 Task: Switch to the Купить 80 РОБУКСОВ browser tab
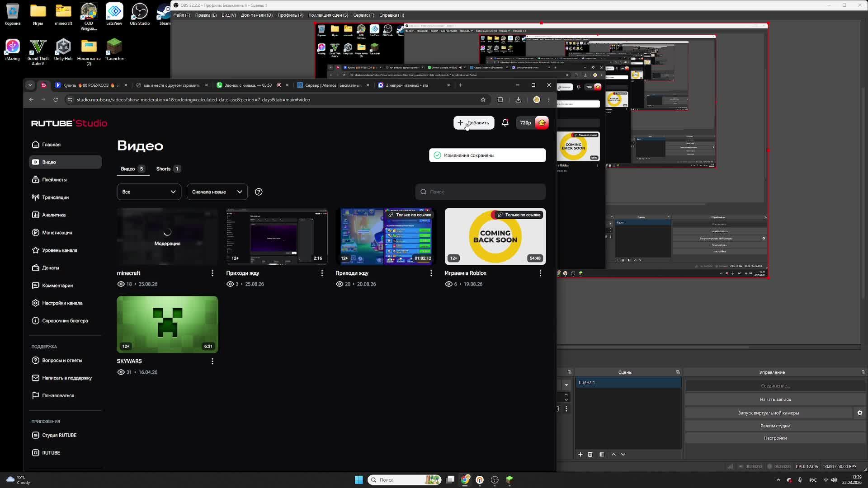coord(91,85)
